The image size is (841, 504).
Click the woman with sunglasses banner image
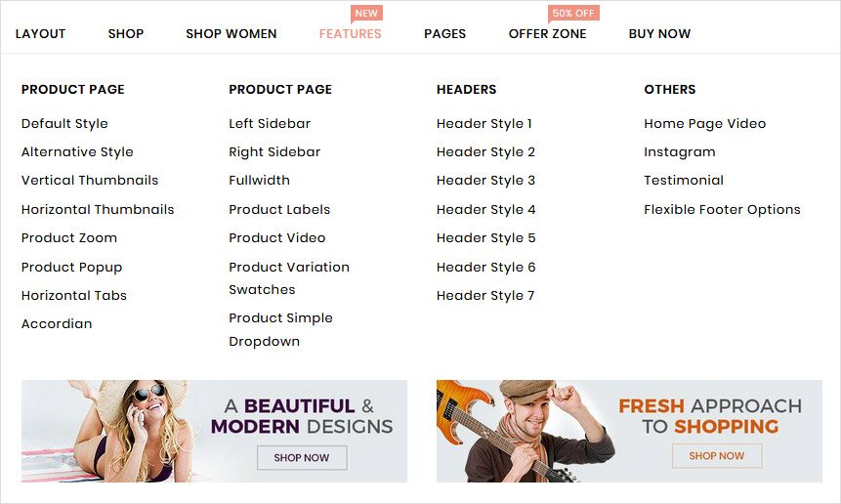point(214,431)
